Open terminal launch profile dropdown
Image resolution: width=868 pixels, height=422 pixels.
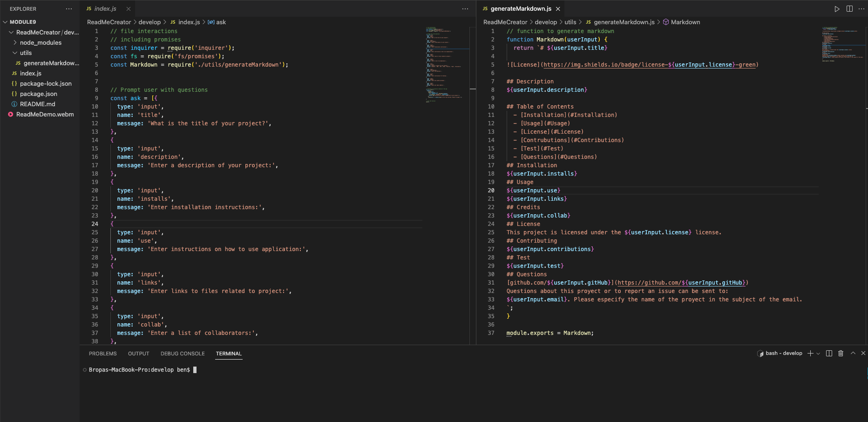click(818, 354)
